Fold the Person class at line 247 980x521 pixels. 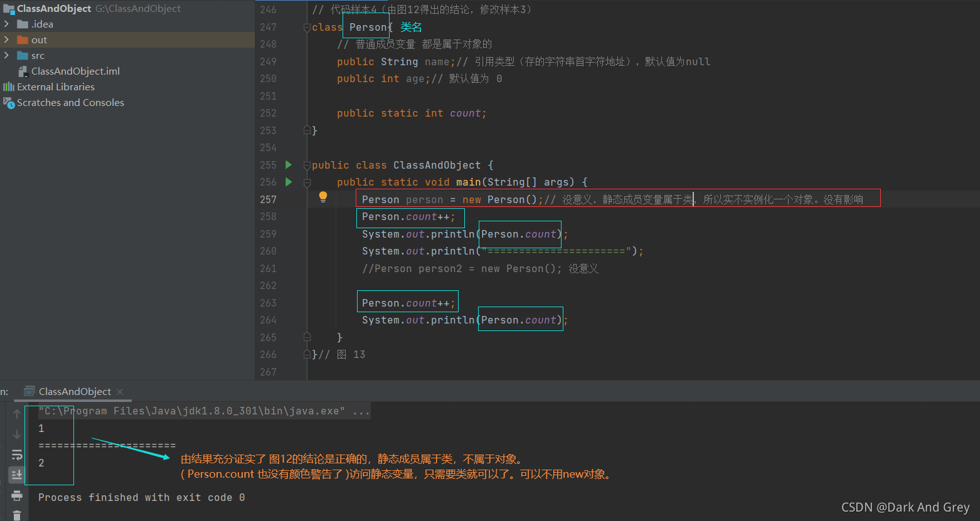(307, 27)
